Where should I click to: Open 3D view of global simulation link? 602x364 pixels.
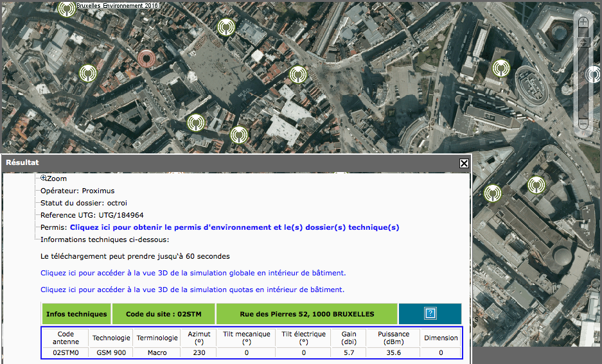[x=193, y=273]
